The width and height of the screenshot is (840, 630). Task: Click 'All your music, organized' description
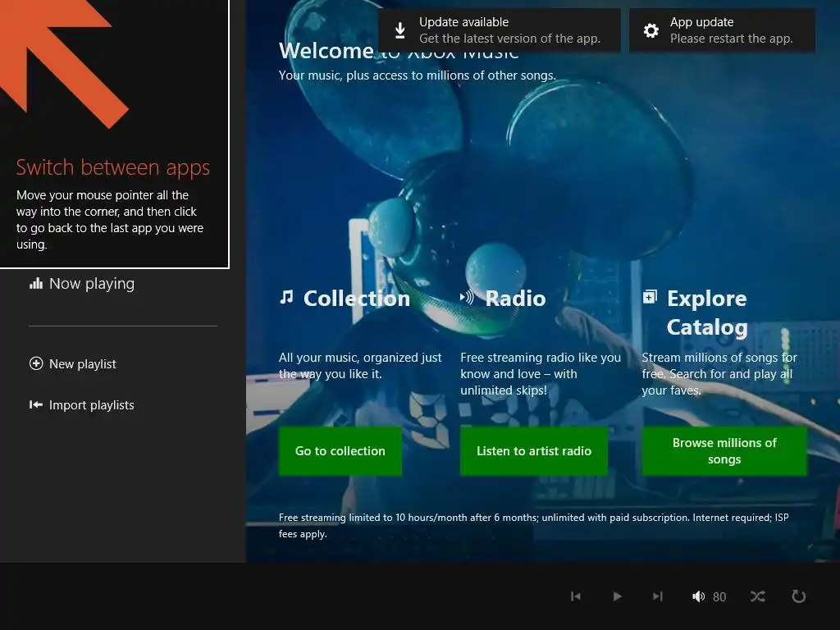tap(360, 365)
